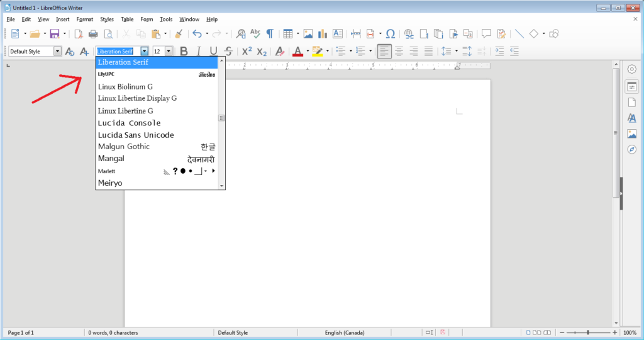Click the Print document icon
The image size is (644, 340).
(x=93, y=34)
